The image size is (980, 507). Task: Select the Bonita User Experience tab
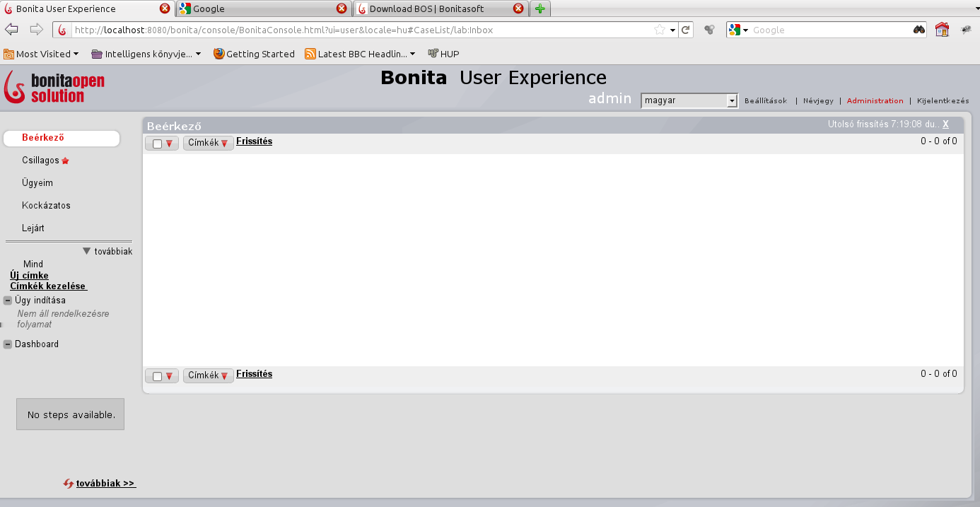(x=87, y=8)
